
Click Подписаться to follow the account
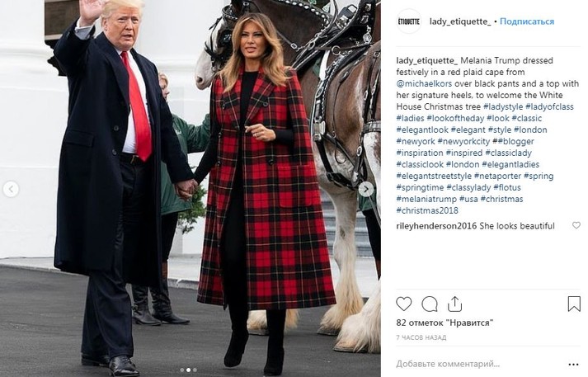(527, 21)
